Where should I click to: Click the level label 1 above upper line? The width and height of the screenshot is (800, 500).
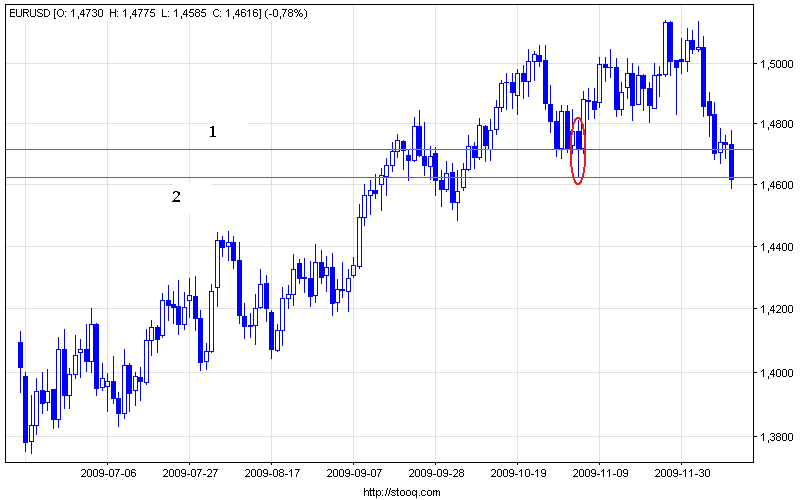[x=213, y=132]
